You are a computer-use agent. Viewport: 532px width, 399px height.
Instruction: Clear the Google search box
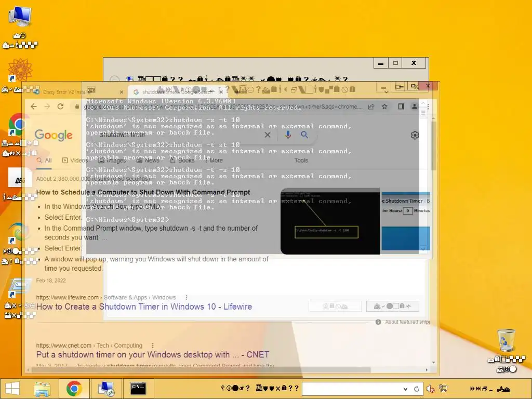point(268,135)
